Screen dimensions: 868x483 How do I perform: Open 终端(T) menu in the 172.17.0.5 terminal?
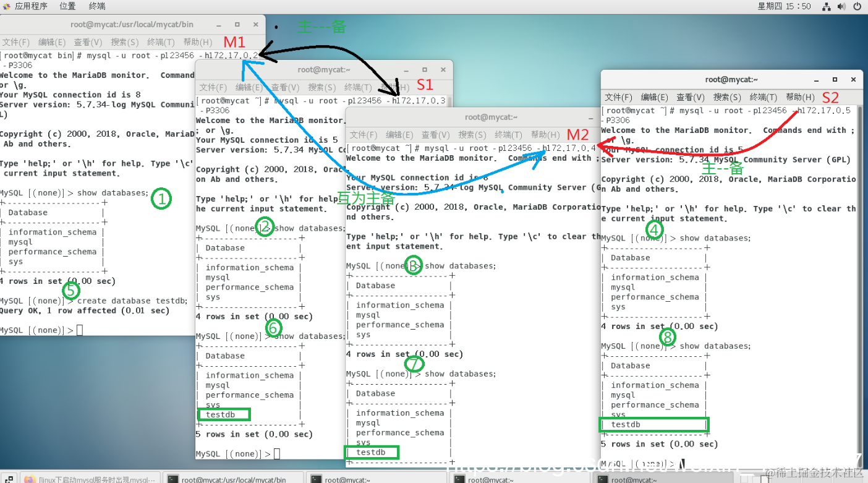pyautogui.click(x=764, y=97)
